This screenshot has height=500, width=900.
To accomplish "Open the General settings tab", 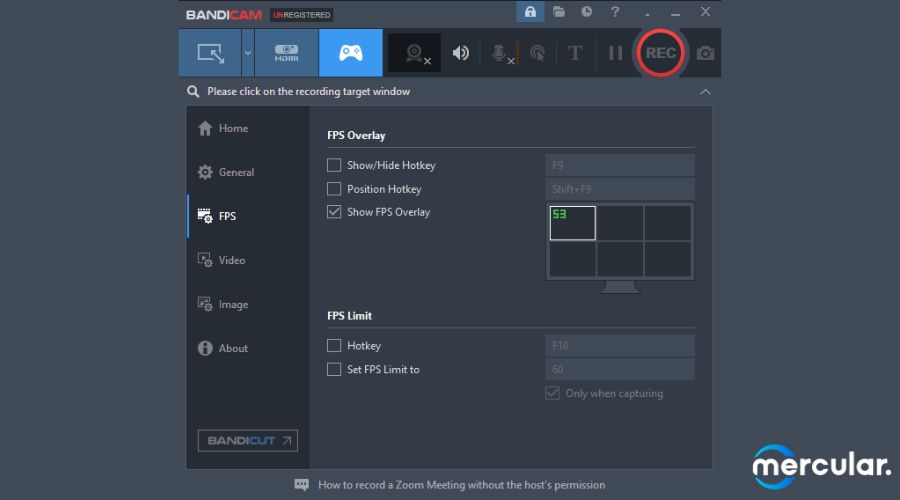I will pos(248,172).
